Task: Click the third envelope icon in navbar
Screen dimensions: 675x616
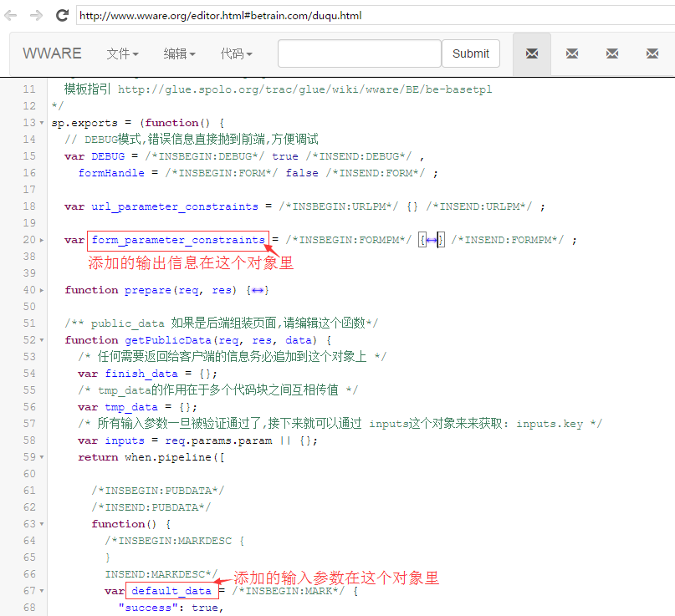Action: 612,53
